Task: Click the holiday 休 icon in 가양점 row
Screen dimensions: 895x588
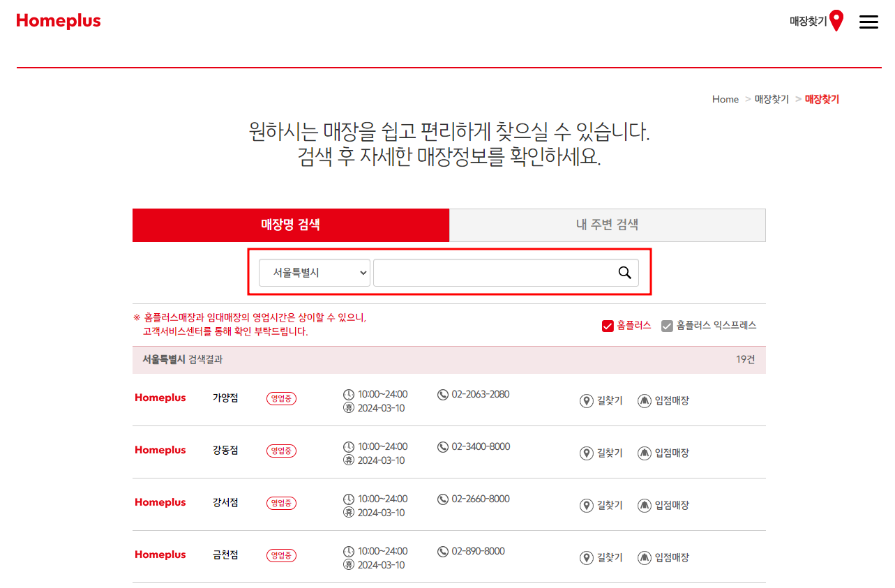Action: tap(349, 408)
